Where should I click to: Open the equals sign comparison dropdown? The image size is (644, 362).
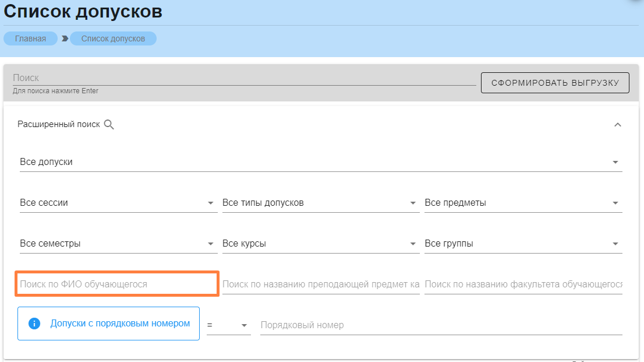(x=229, y=325)
